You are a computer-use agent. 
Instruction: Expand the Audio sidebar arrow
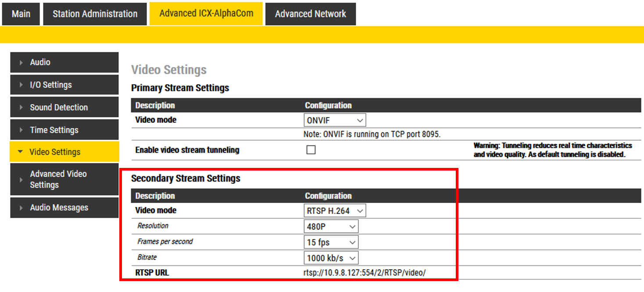click(x=21, y=63)
